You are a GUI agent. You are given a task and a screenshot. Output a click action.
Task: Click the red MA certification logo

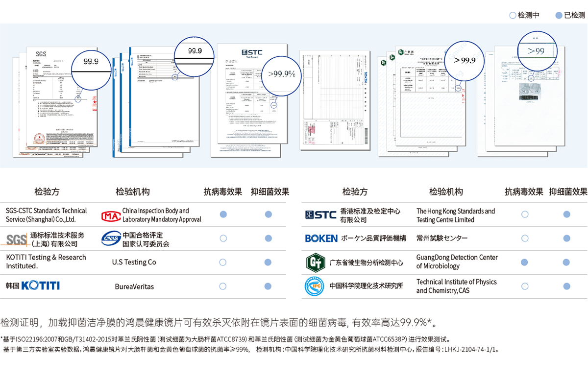pos(111,215)
